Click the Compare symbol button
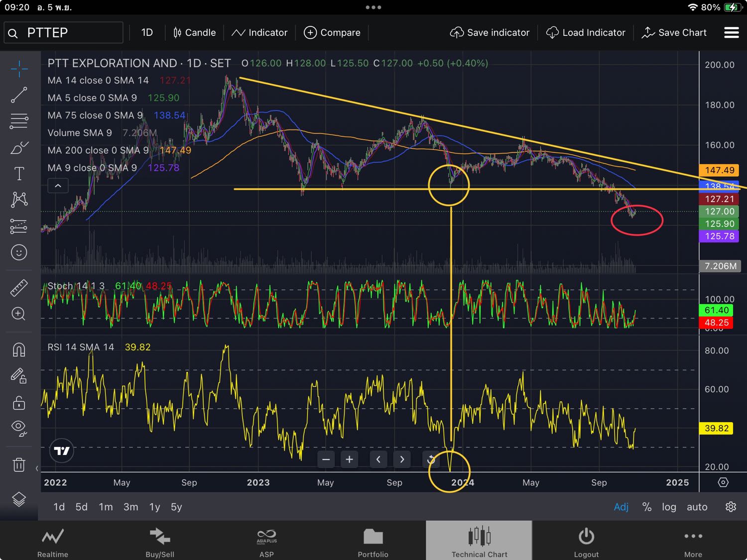 pyautogui.click(x=332, y=33)
